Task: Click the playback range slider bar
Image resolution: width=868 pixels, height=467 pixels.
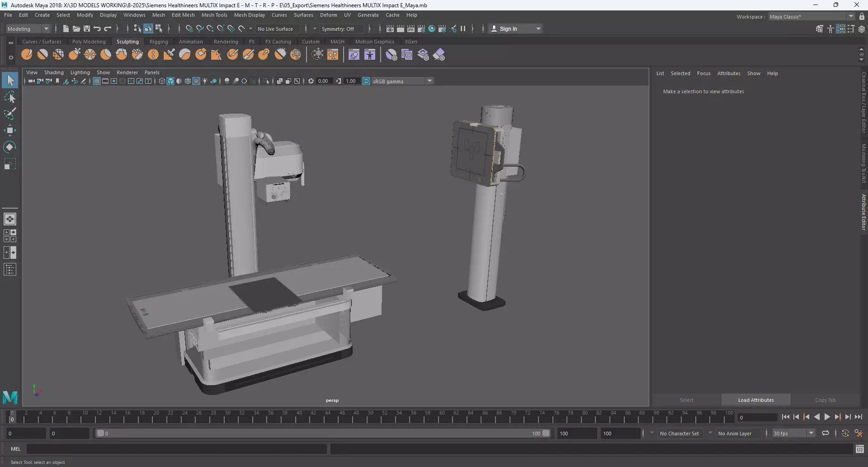Action: click(323, 433)
